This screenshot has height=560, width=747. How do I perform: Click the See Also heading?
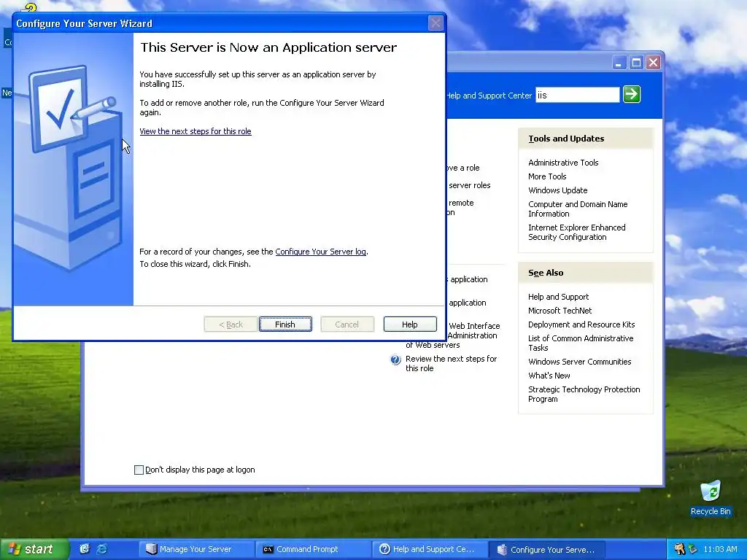point(546,273)
